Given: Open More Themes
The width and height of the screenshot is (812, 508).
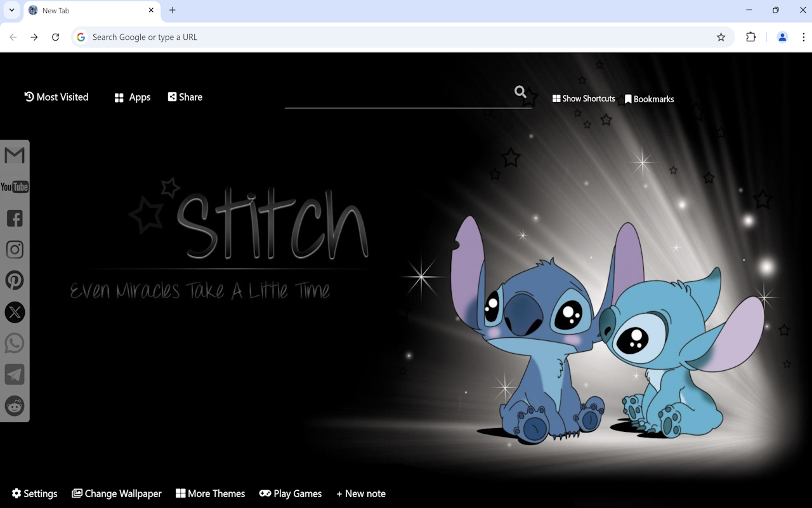Looking at the screenshot, I should pyautogui.click(x=210, y=493).
